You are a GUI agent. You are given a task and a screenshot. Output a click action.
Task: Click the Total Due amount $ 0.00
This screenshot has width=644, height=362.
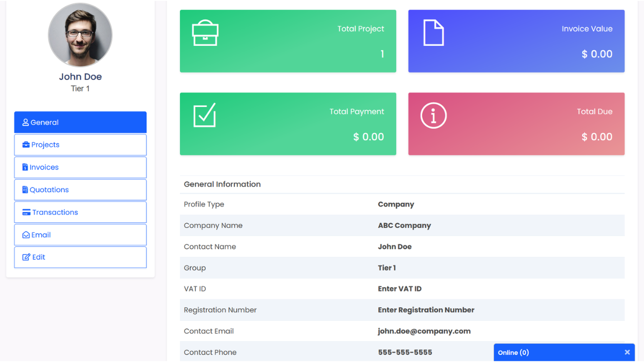pyautogui.click(x=597, y=137)
